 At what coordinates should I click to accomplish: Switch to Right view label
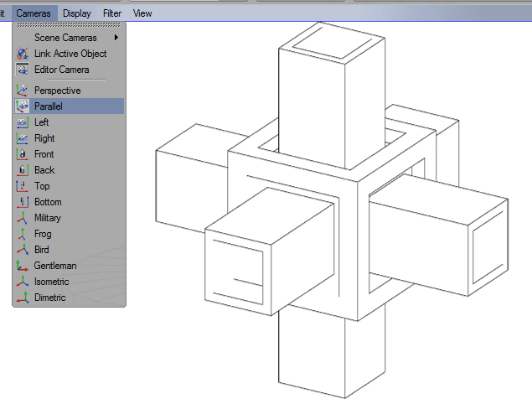(x=44, y=138)
